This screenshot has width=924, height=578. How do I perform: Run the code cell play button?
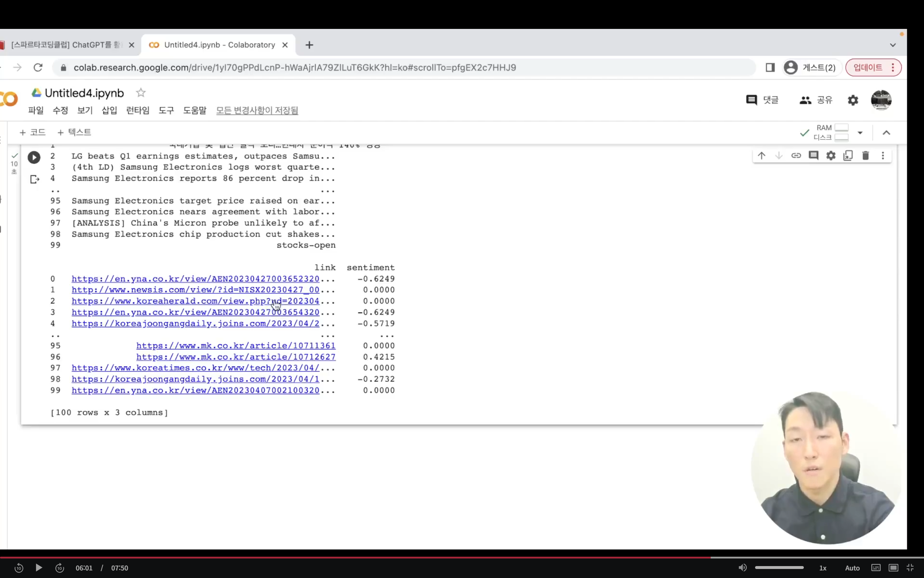[34, 157]
